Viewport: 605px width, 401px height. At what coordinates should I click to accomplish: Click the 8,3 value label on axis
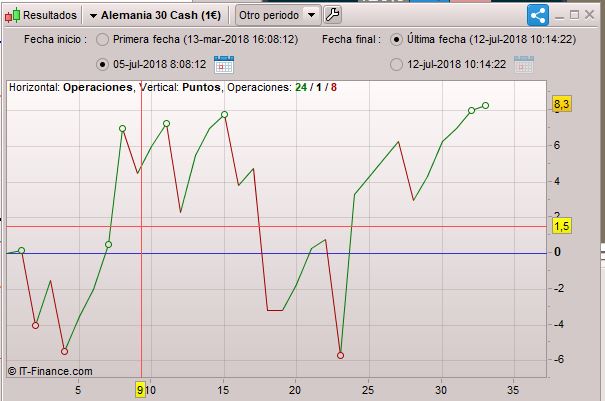[562, 104]
